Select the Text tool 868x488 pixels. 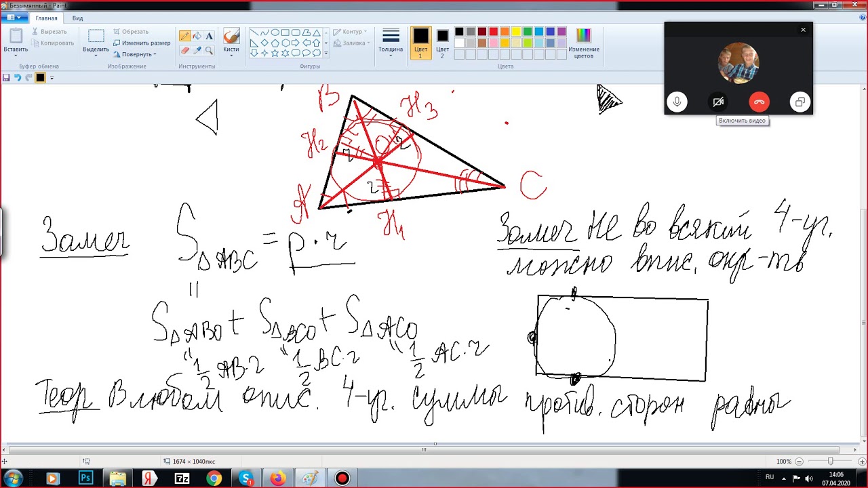209,36
